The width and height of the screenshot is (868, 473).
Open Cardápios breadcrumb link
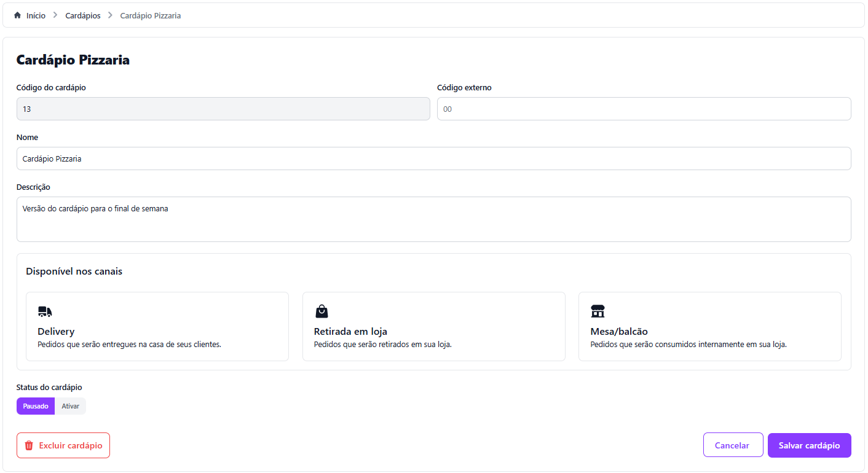tap(83, 15)
